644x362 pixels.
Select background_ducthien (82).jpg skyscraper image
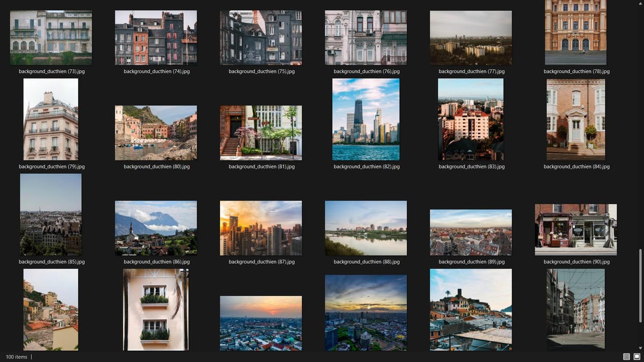pyautogui.click(x=365, y=119)
